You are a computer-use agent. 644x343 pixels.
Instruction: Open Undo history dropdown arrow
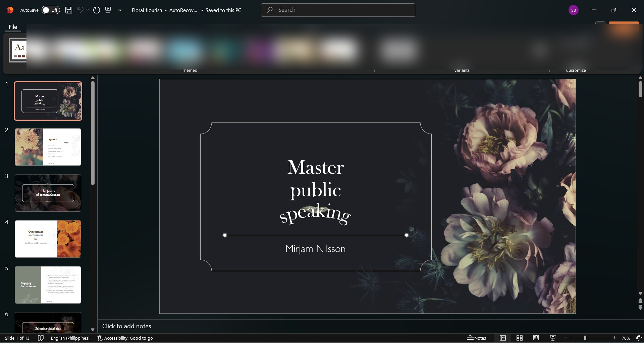pos(88,10)
